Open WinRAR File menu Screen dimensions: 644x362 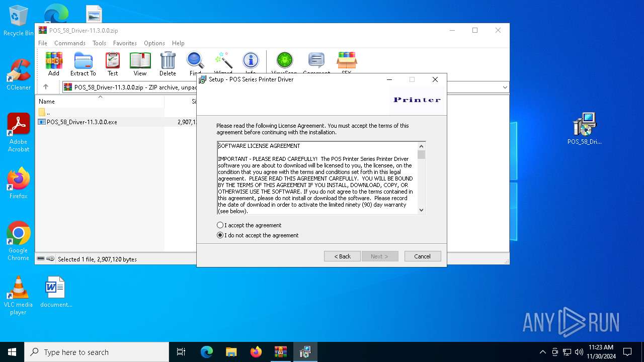[x=43, y=43]
